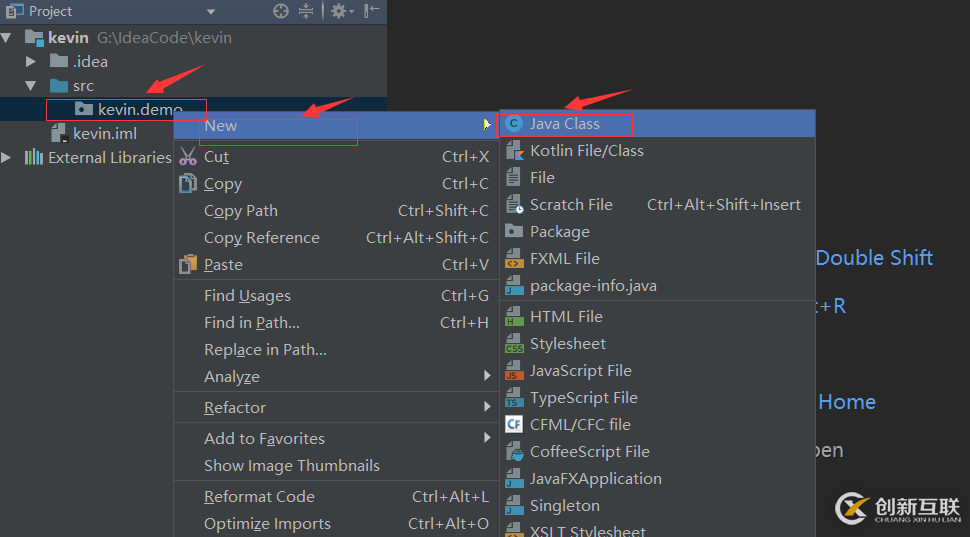Image resolution: width=970 pixels, height=537 pixels.
Task: Click the kevin.demo package icon
Action: click(x=84, y=110)
